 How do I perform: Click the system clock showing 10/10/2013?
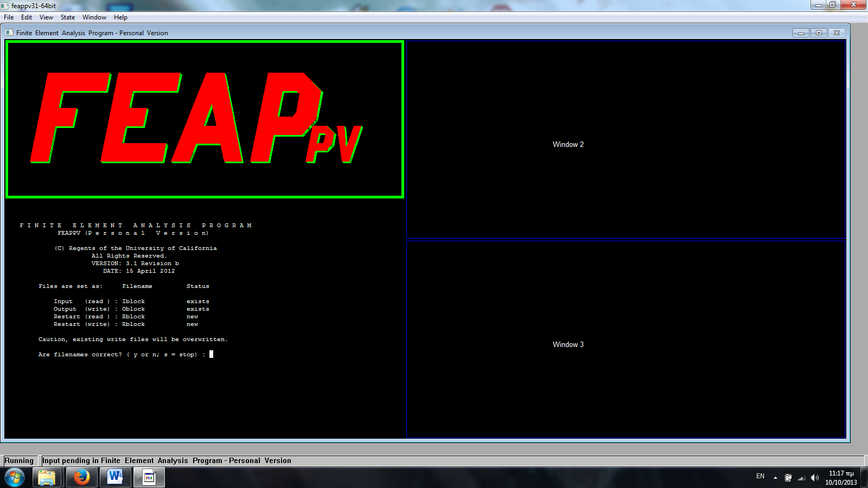(x=841, y=478)
